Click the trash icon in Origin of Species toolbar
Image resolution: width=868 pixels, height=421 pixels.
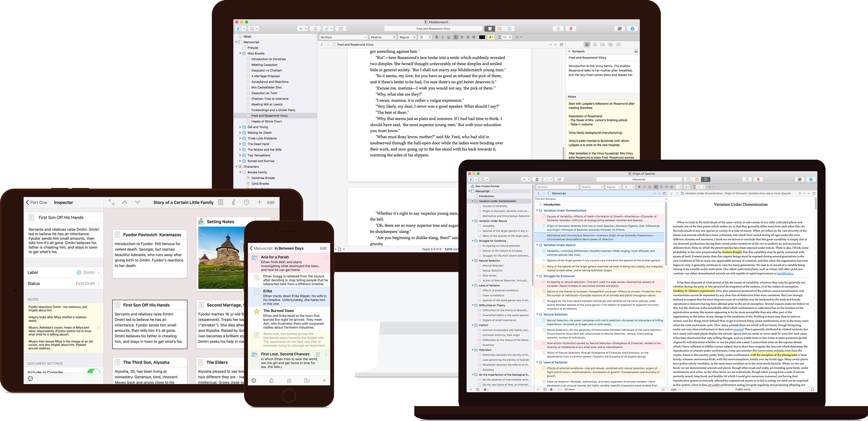537,179
